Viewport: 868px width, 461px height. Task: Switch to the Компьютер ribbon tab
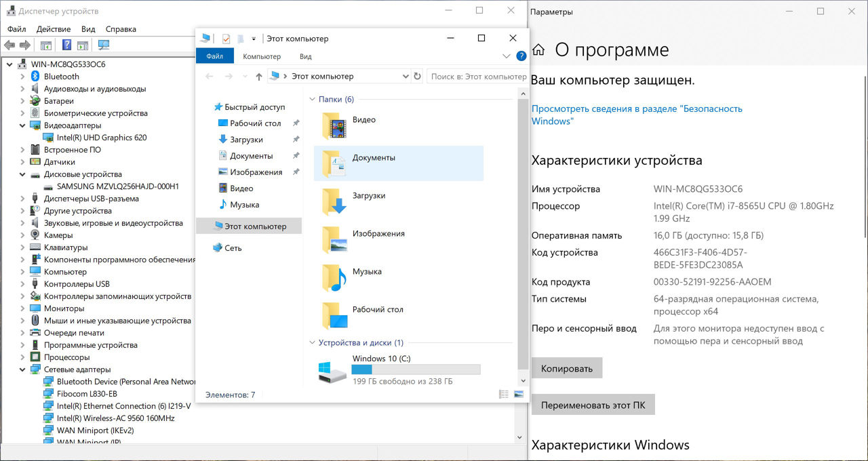point(262,56)
